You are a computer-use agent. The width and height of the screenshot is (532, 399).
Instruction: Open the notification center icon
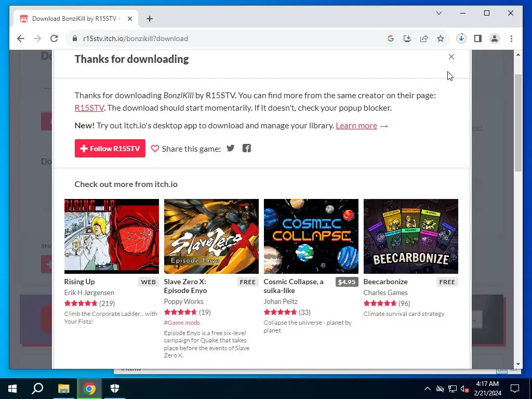click(x=515, y=389)
